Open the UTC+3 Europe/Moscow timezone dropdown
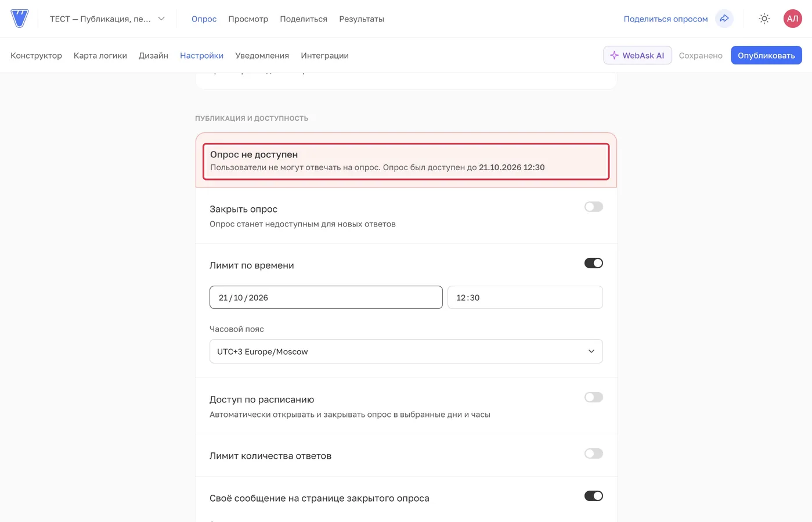 pos(406,351)
